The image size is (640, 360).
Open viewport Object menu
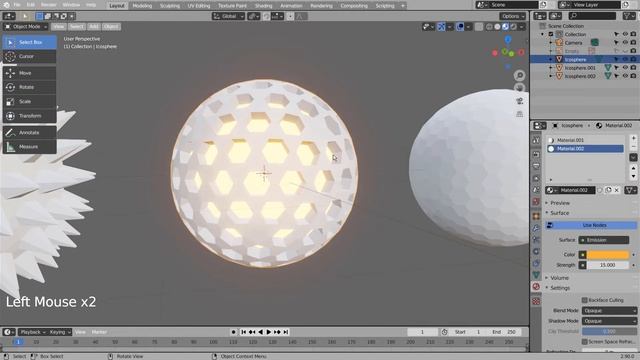pyautogui.click(x=111, y=27)
